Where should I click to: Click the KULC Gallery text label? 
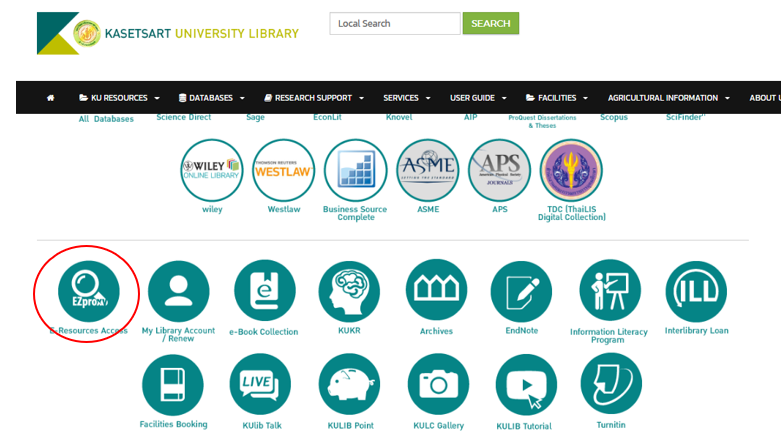(438, 426)
